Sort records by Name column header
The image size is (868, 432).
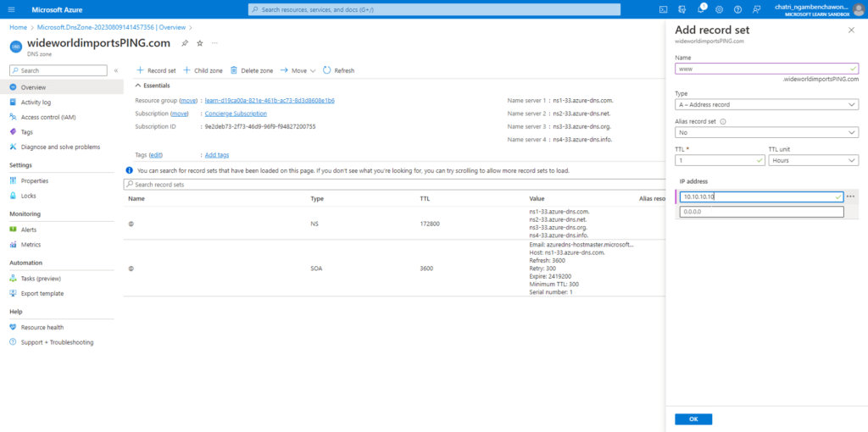[x=136, y=198]
